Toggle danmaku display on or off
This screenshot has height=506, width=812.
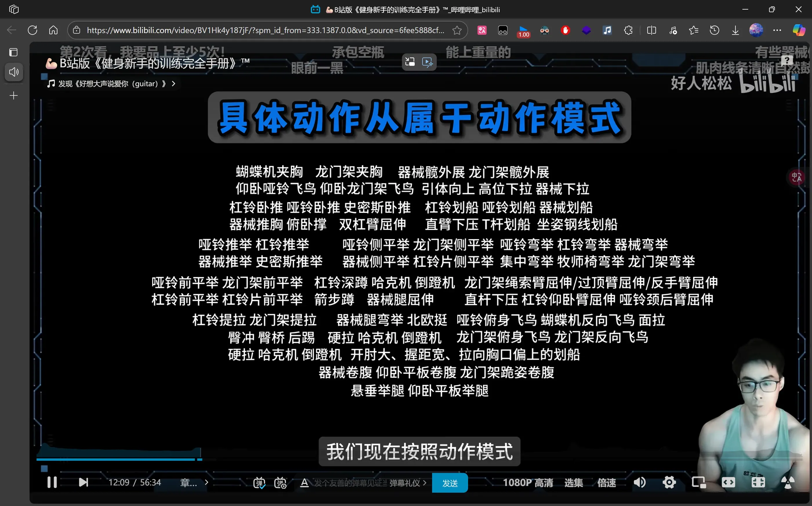click(x=259, y=482)
